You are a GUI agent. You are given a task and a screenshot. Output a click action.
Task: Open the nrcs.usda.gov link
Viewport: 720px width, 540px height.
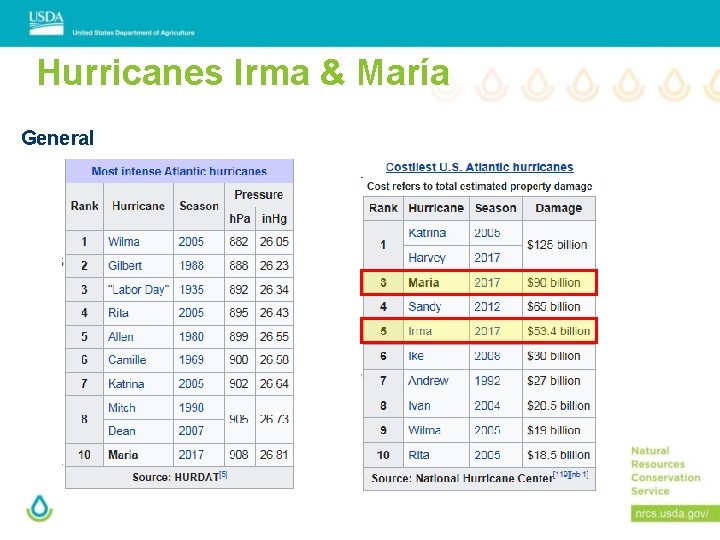click(672, 513)
